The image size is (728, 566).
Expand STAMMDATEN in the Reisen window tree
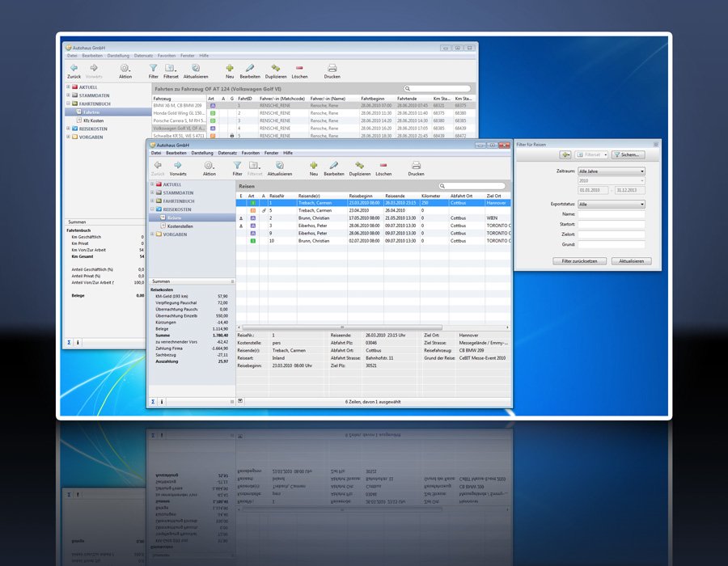tap(153, 192)
